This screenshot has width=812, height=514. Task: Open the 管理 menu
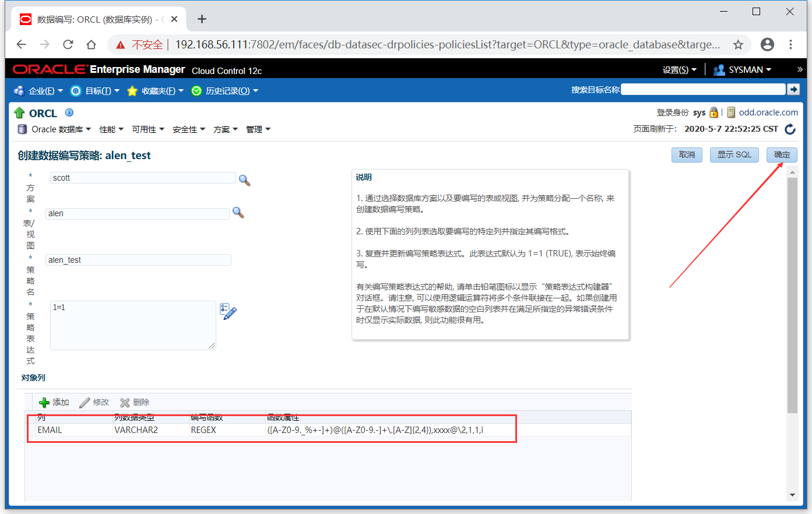258,129
